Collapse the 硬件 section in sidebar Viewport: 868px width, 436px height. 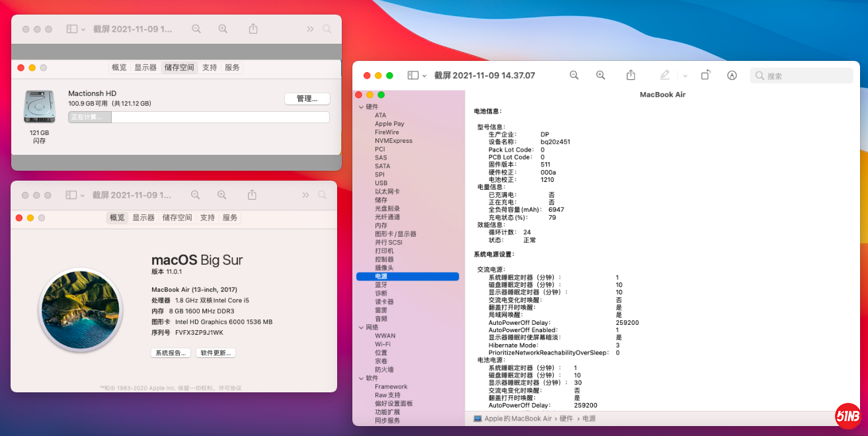[361, 107]
